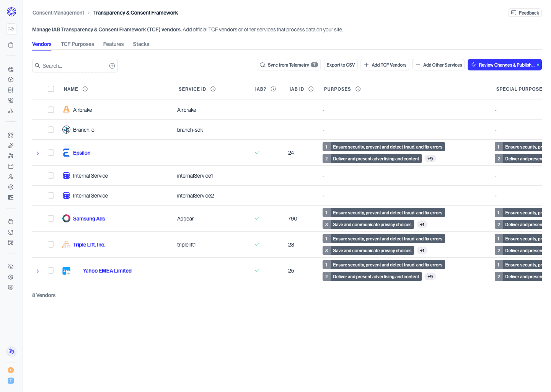Open the Yahoo EMEA Limited vendor link

click(107, 271)
